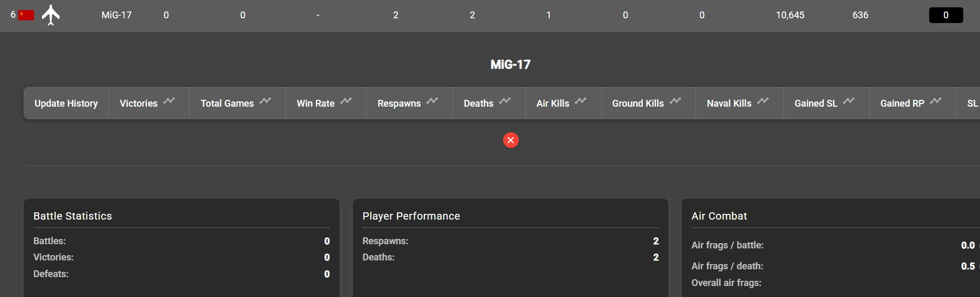The image size is (980, 297).
Task: Click trend chart icon beside Naval Kills
Action: coord(763,101)
